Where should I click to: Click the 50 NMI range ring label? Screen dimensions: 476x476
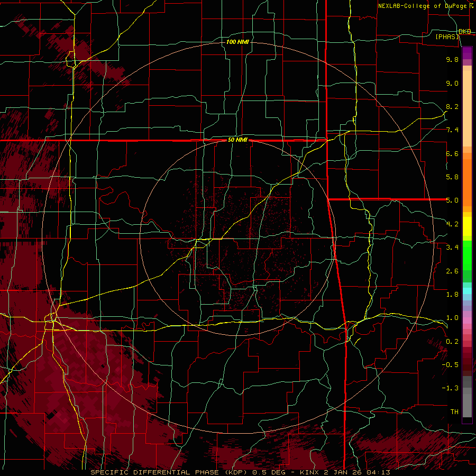pyautogui.click(x=237, y=140)
